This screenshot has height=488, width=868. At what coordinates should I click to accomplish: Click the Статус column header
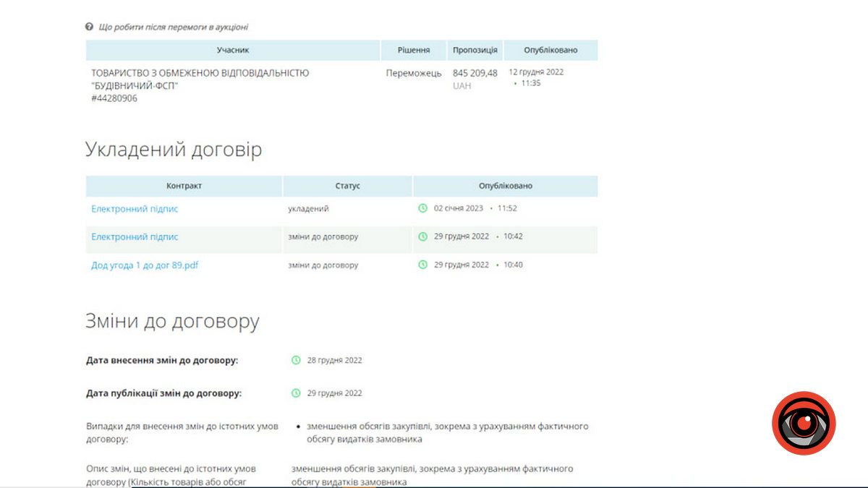click(347, 186)
